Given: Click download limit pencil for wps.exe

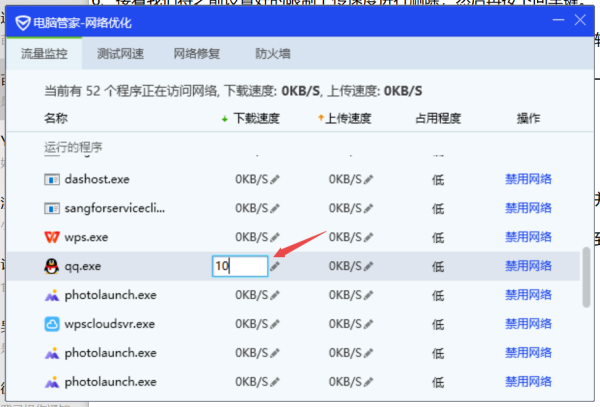Looking at the screenshot, I should tap(275, 237).
